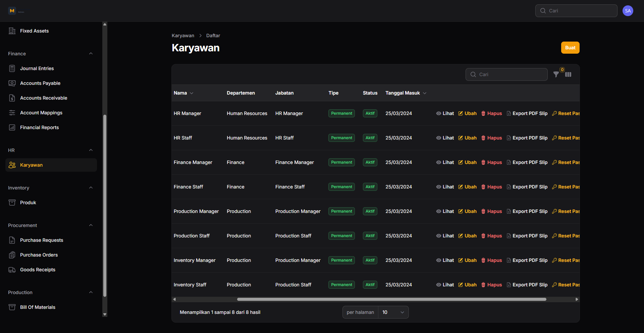Click the table Cari search field
The width and height of the screenshot is (644, 333).
pyautogui.click(x=506, y=74)
